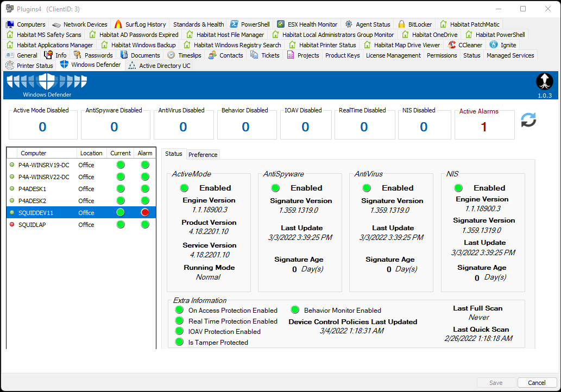Click the Habitat OneDrive icon
This screenshot has height=392, width=561.
click(405, 35)
